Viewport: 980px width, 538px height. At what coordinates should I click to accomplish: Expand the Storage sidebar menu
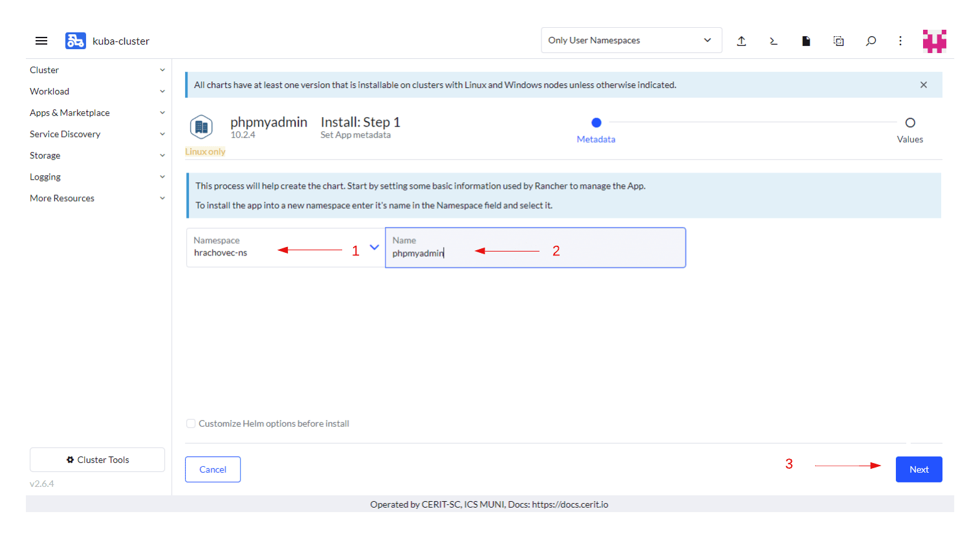[x=97, y=155]
